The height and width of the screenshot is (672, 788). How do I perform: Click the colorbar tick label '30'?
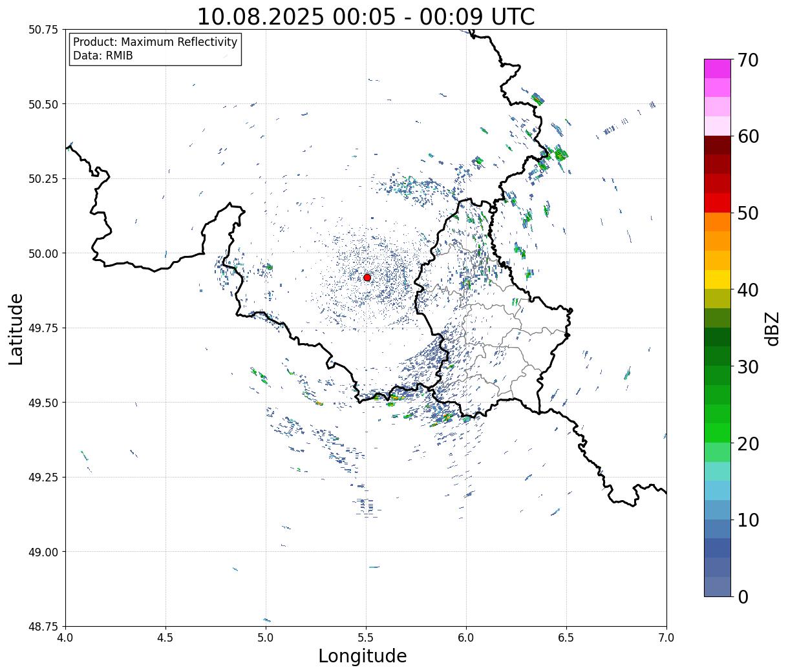pyautogui.click(x=748, y=366)
